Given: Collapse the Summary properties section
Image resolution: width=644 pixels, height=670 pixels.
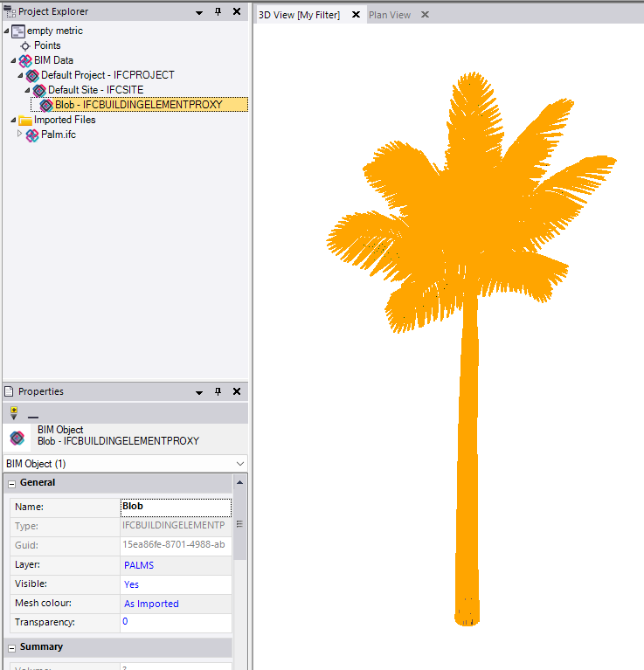Looking at the screenshot, I should (12, 648).
